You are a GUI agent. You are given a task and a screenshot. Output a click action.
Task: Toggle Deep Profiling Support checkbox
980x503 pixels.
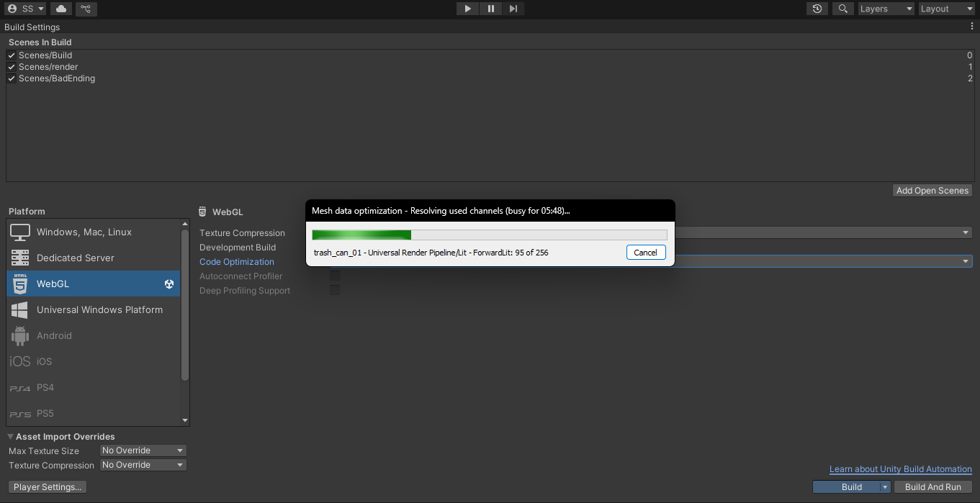coord(335,290)
